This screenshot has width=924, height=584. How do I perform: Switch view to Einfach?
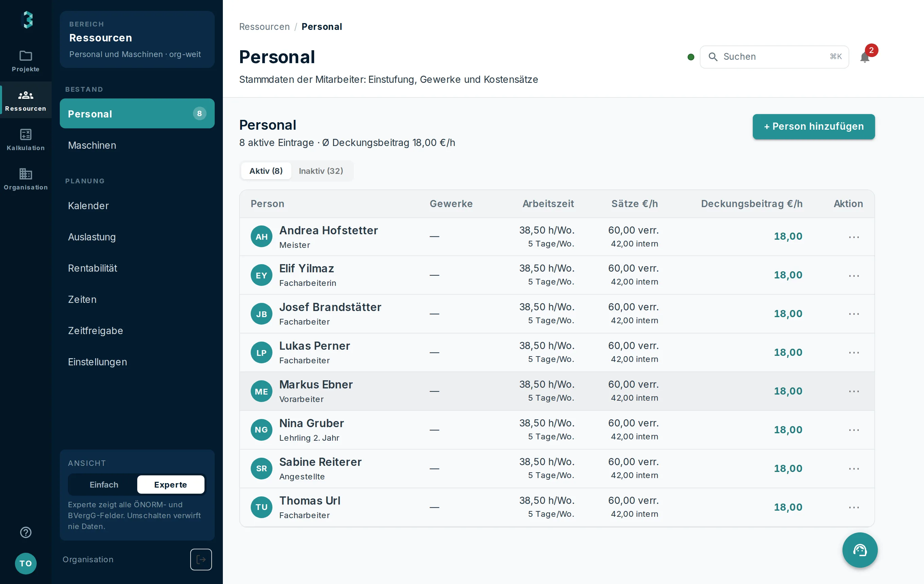(104, 485)
